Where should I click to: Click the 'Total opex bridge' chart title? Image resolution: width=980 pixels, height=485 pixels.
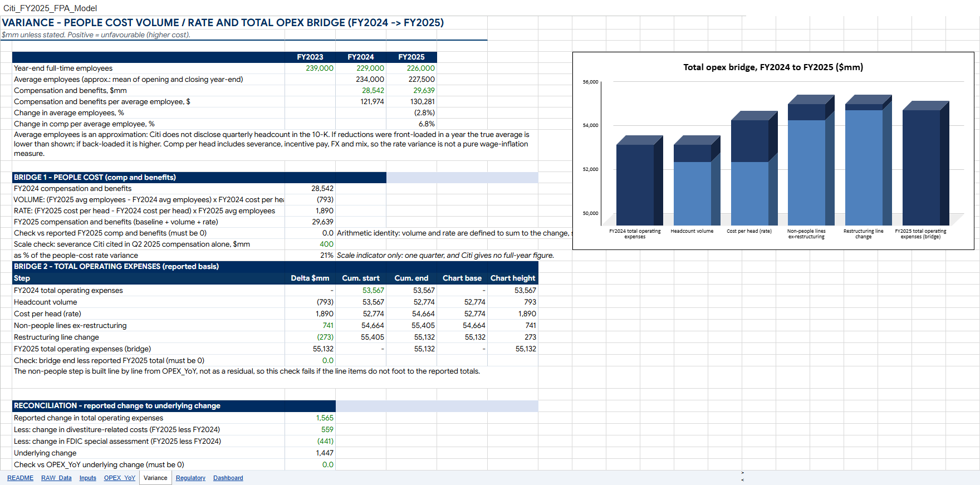(773, 67)
